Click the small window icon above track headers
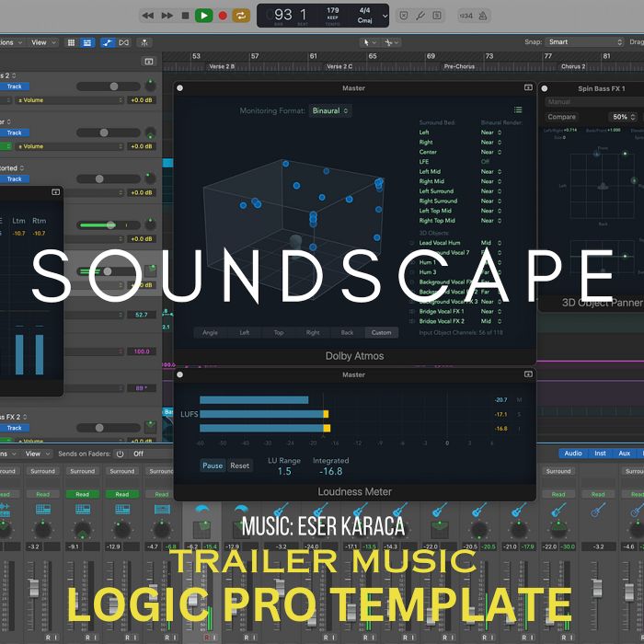The image size is (644, 644). (149, 62)
